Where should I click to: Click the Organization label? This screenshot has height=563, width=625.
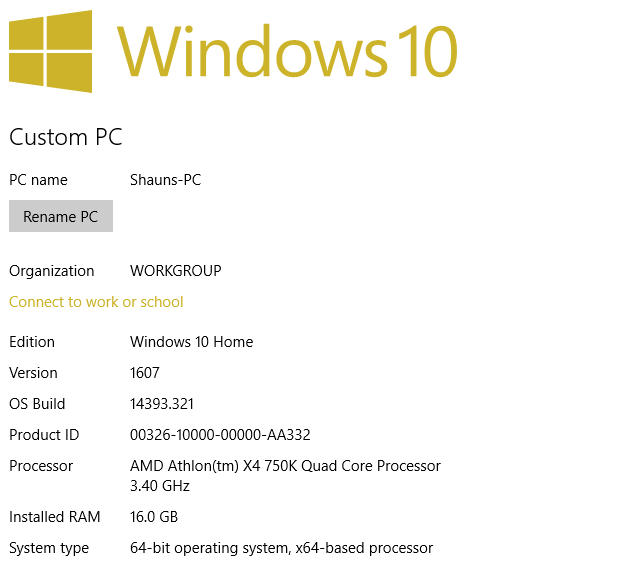click(51, 271)
